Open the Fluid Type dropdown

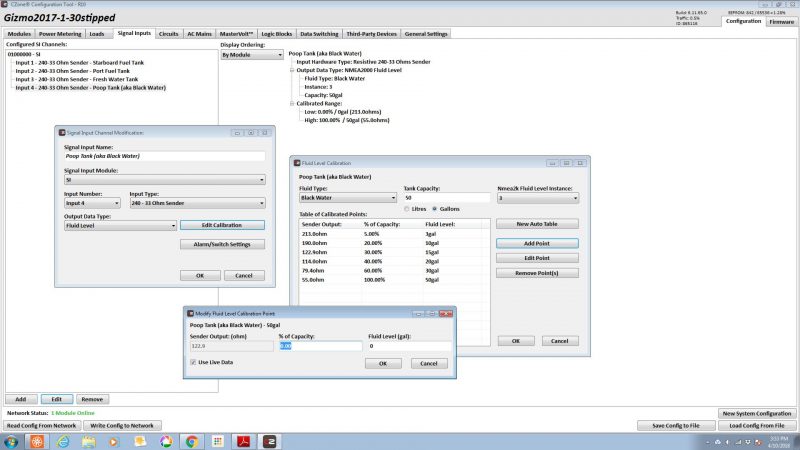pos(346,198)
